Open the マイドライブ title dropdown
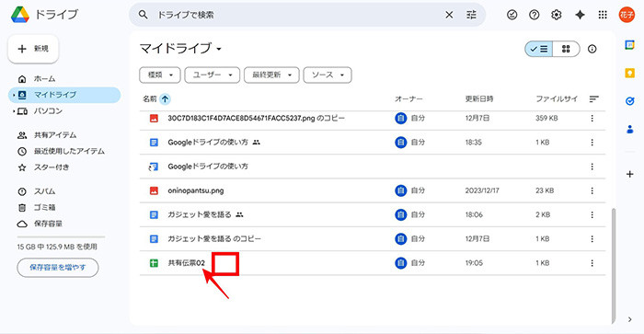Viewport: 644px width, 334px height. pos(180,49)
